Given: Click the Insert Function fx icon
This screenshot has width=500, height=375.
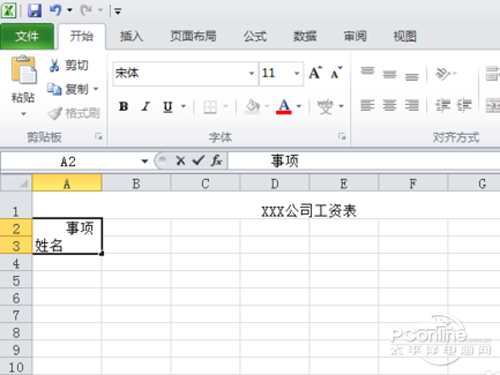Looking at the screenshot, I should pos(216,161).
